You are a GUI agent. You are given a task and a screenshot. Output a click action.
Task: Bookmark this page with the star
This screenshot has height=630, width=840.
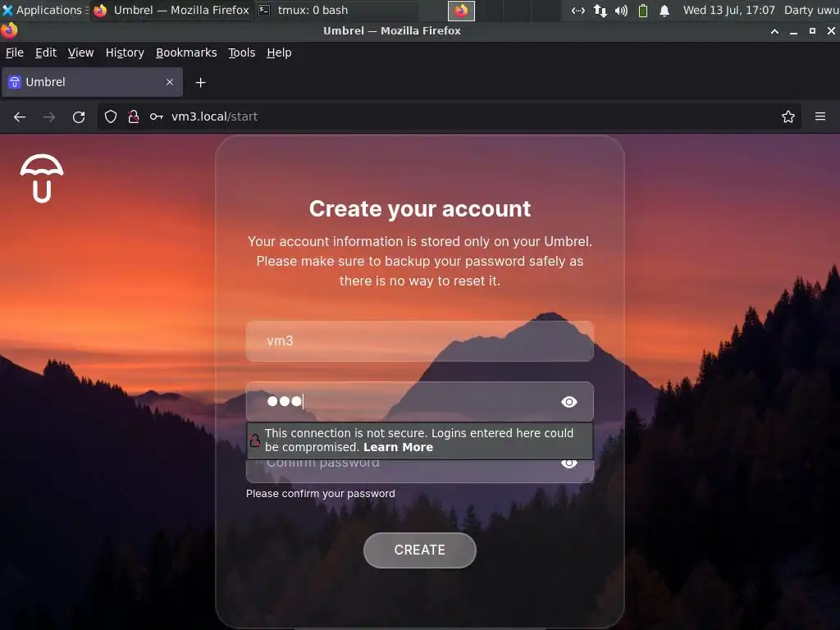pos(788,116)
